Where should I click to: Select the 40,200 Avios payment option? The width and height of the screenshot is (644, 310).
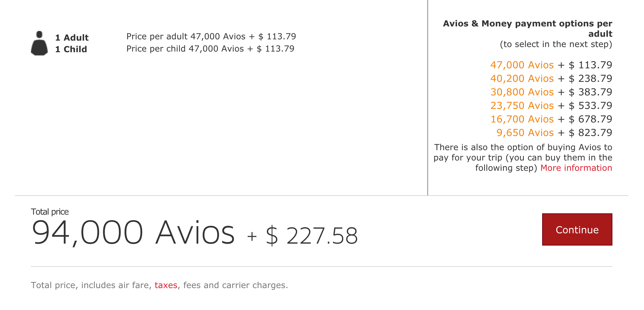(x=522, y=79)
